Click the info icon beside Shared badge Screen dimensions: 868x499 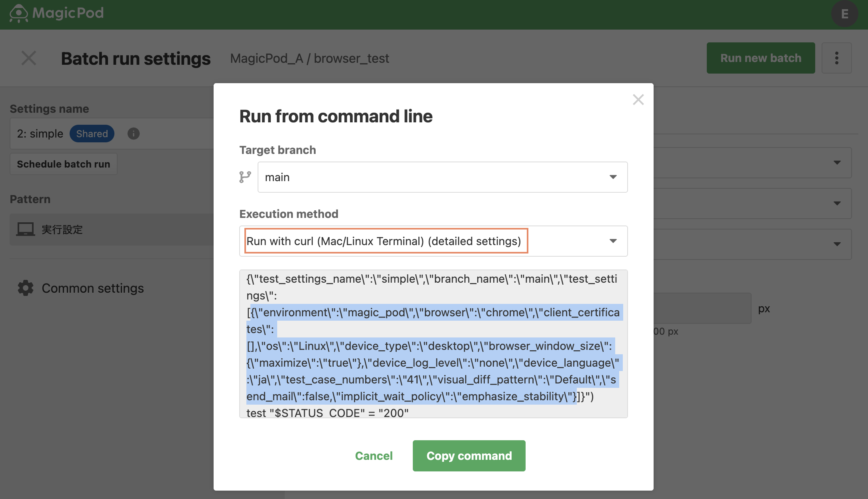pyautogui.click(x=134, y=134)
